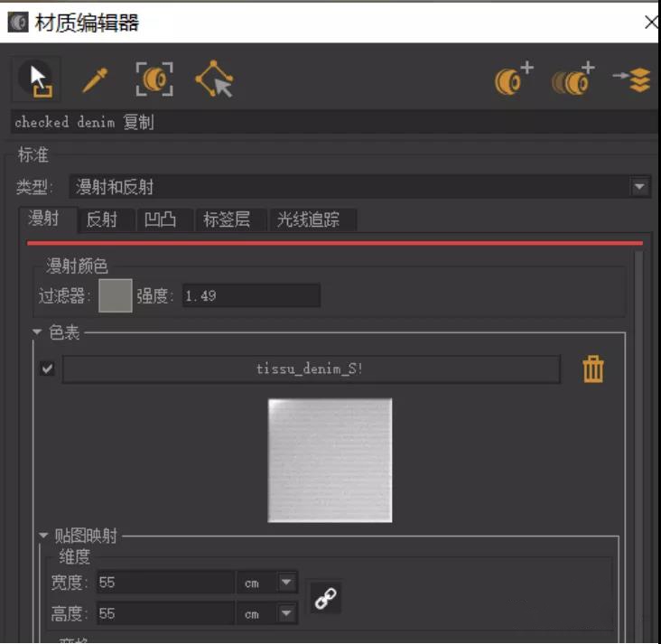Click the material name field checked denim 复制

click(333, 122)
